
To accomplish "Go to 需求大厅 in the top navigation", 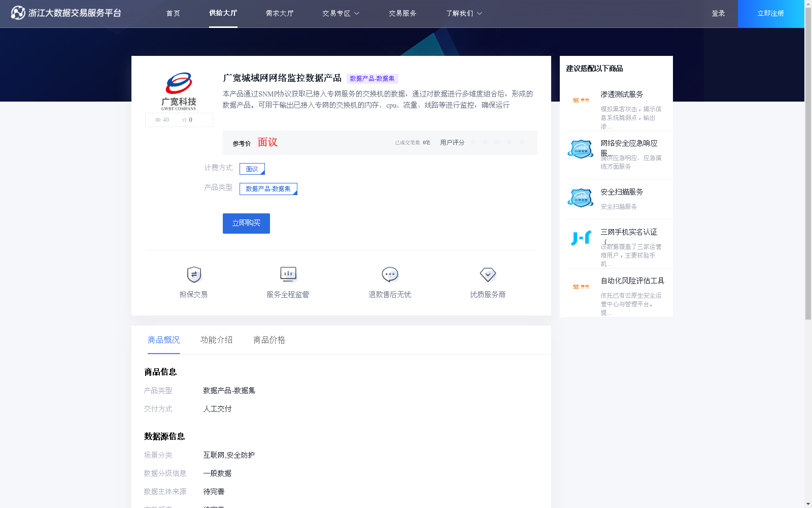I will pos(280,13).
